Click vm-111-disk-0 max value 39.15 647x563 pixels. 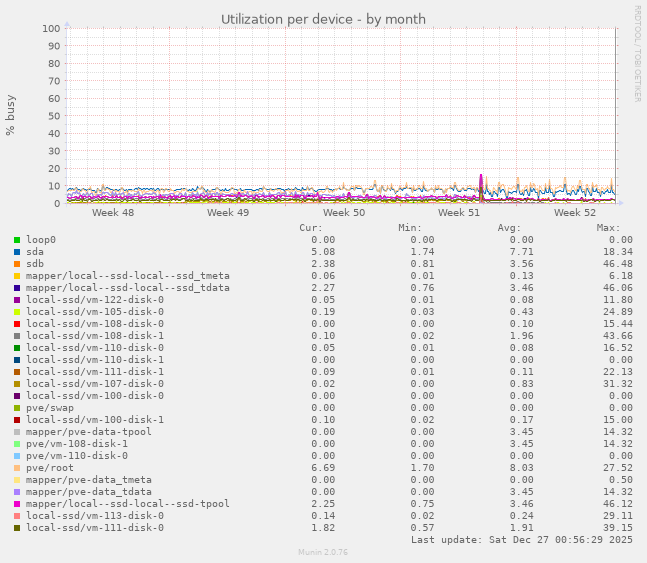pyautogui.click(x=618, y=528)
